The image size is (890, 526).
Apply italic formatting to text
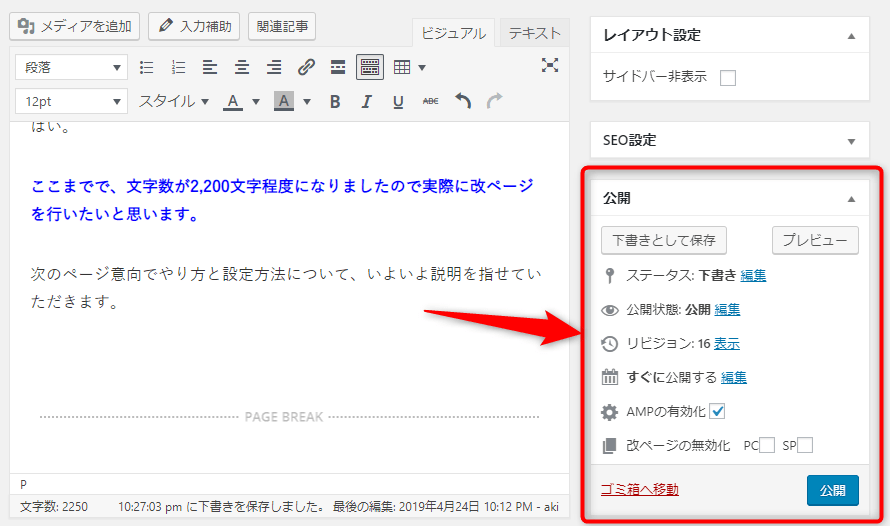point(367,102)
